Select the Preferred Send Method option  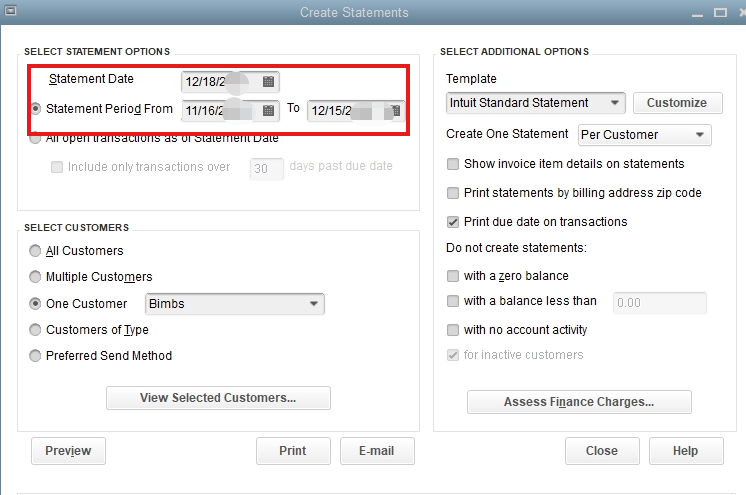click(x=36, y=355)
